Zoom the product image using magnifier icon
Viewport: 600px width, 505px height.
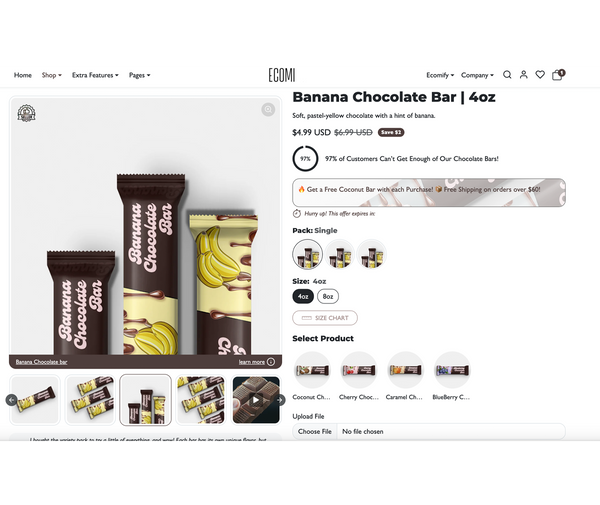[268, 110]
